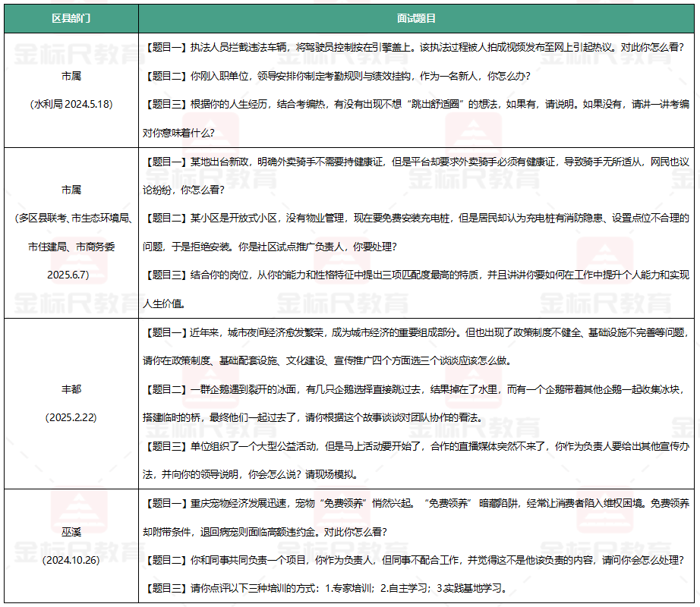700x607 pixels.
Task: Click question three about 大型公益活动
Action: (x=416, y=446)
